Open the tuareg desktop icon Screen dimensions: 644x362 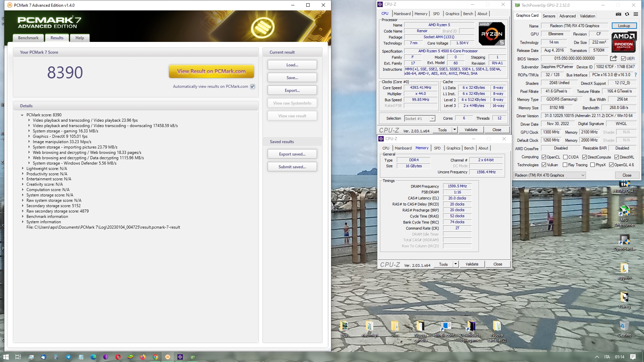[624, 300]
